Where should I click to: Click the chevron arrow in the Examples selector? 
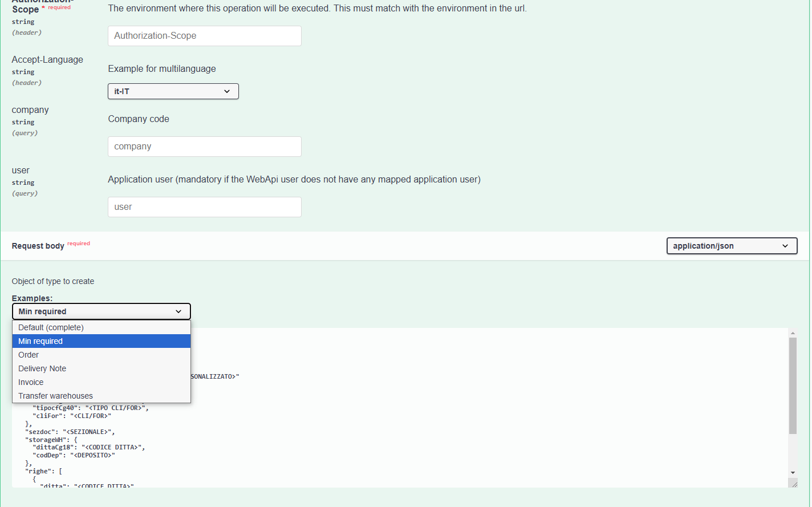[178, 311]
